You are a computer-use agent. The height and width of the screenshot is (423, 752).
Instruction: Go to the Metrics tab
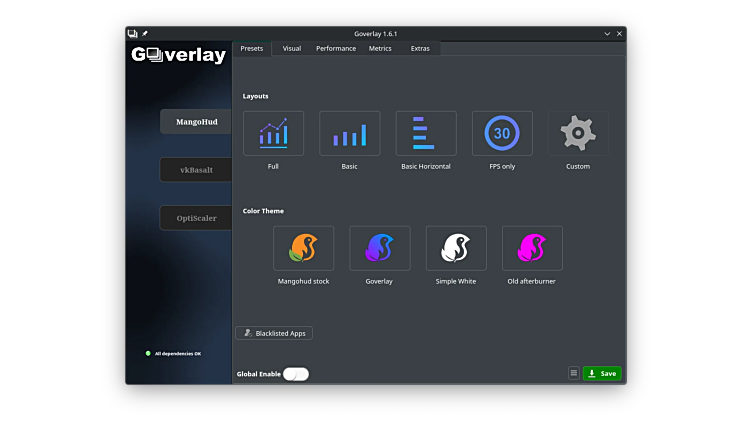click(380, 48)
